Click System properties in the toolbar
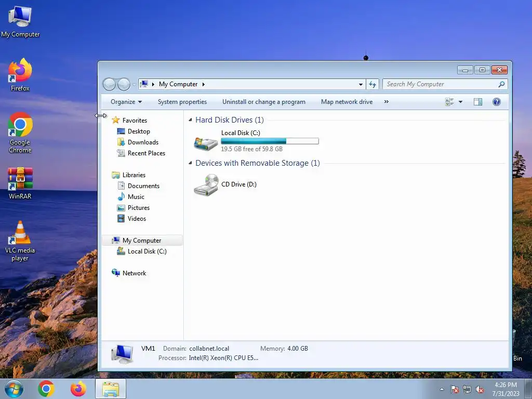The width and height of the screenshot is (532, 399). coord(182,102)
